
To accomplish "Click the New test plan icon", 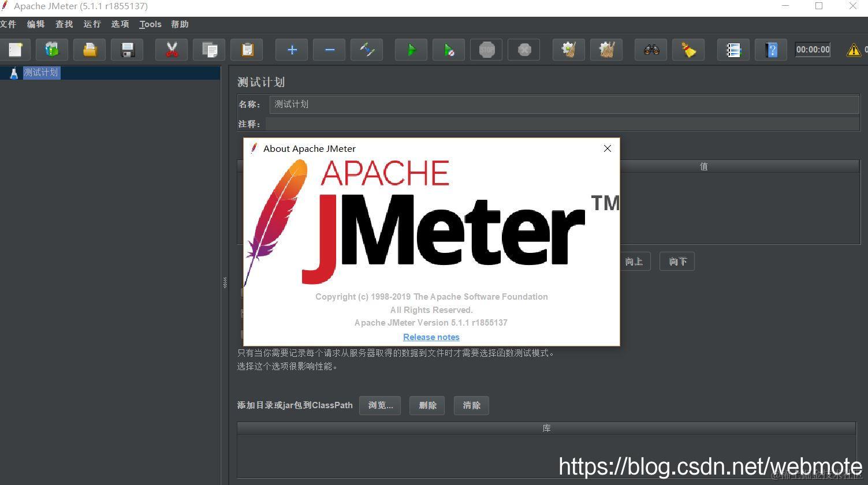I will point(15,50).
